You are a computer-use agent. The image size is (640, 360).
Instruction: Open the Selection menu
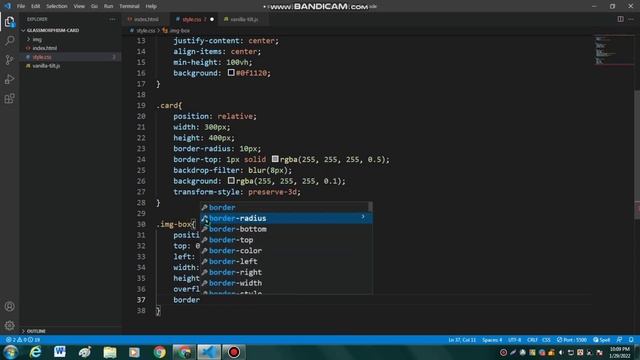(x=56, y=6)
